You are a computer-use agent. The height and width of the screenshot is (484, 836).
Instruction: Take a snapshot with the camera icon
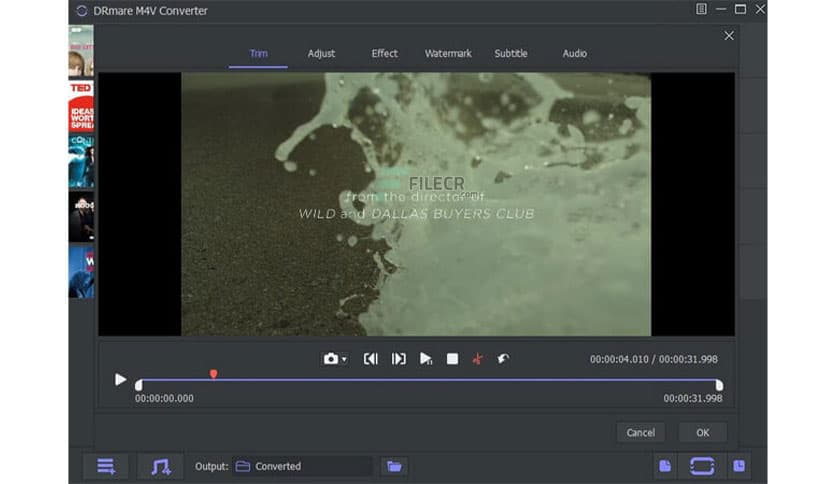click(x=331, y=359)
